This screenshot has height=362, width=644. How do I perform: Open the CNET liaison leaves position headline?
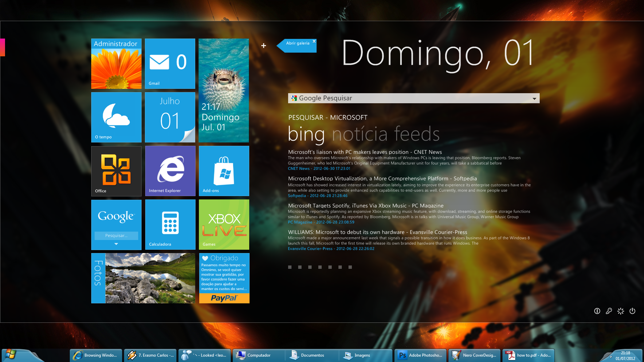tap(365, 152)
